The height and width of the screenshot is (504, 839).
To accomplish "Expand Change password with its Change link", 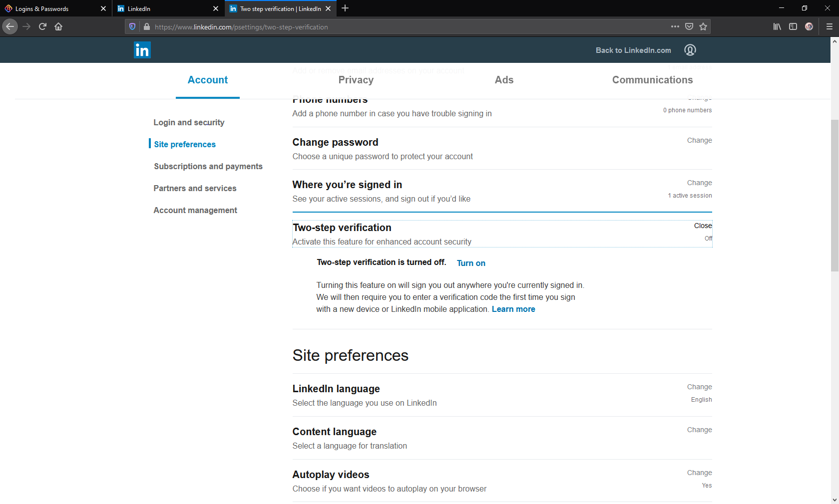I will click(x=699, y=140).
